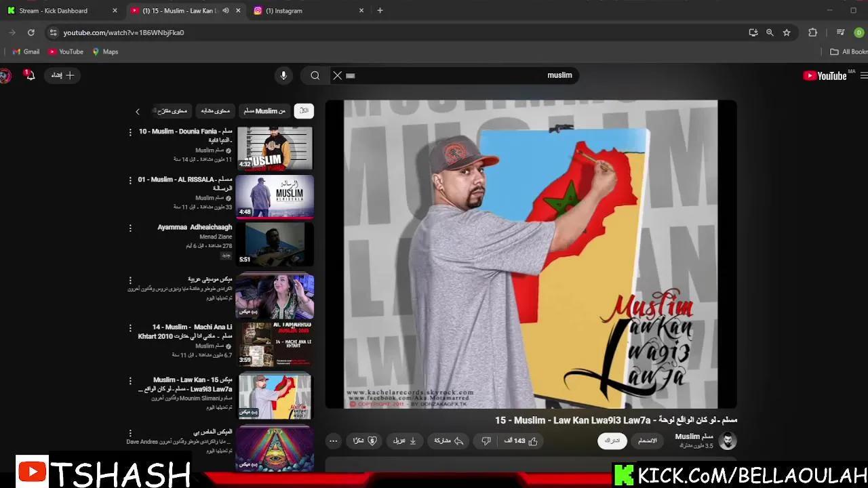The image size is (868, 488).
Task: Open options for Arabic music mix
Action: [x=130, y=280]
